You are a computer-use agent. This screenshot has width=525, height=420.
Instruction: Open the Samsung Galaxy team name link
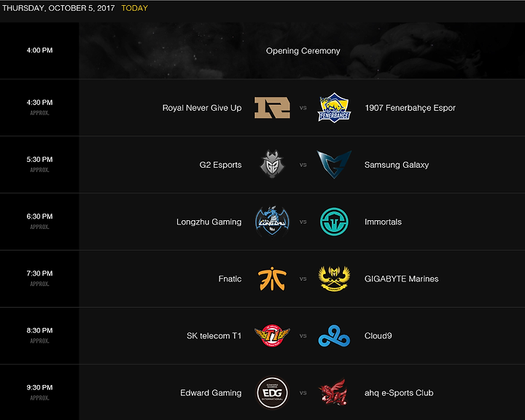click(x=397, y=165)
